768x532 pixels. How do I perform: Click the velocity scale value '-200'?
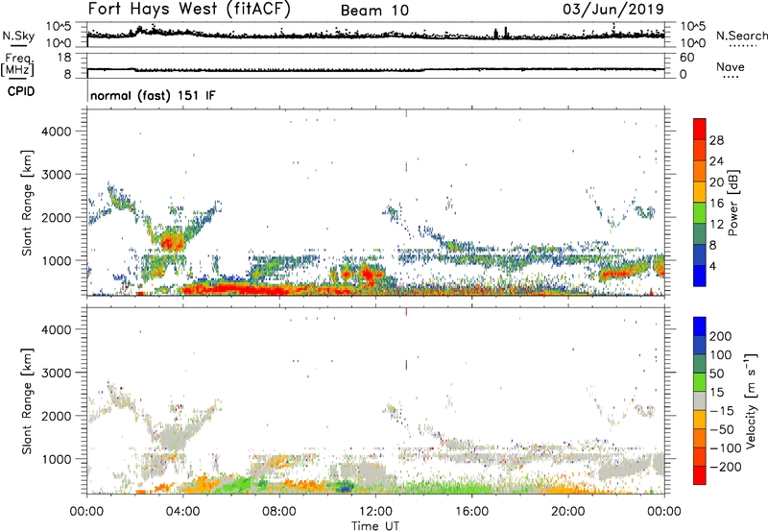[726, 467]
